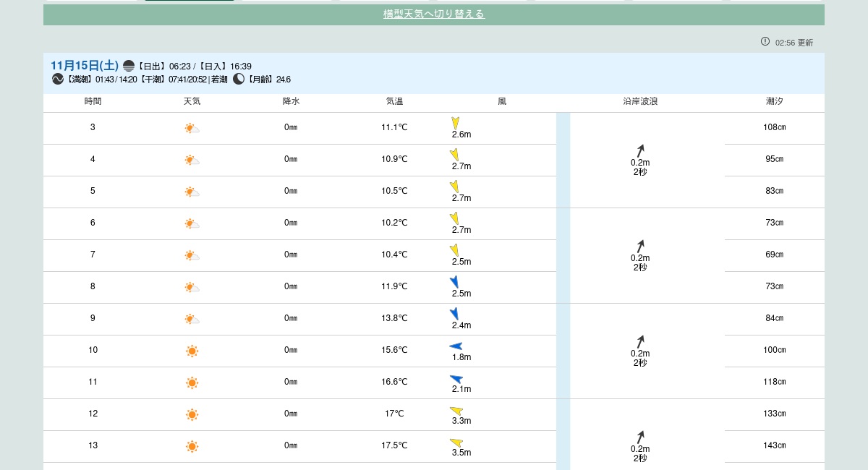Click the tide wave icon beside 満潮
868x470 pixels.
(x=58, y=80)
